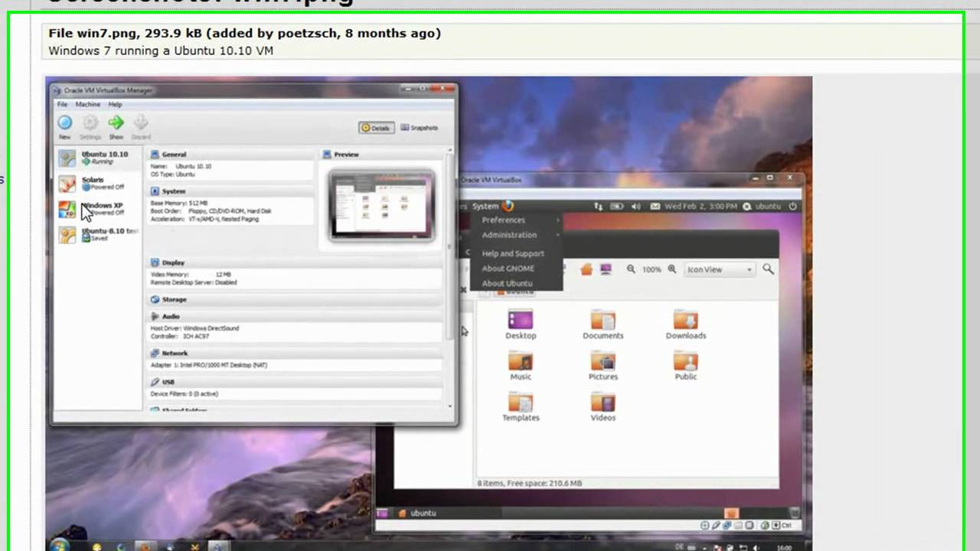Open the Pictures folder
The height and width of the screenshot is (551, 980).
[603, 366]
